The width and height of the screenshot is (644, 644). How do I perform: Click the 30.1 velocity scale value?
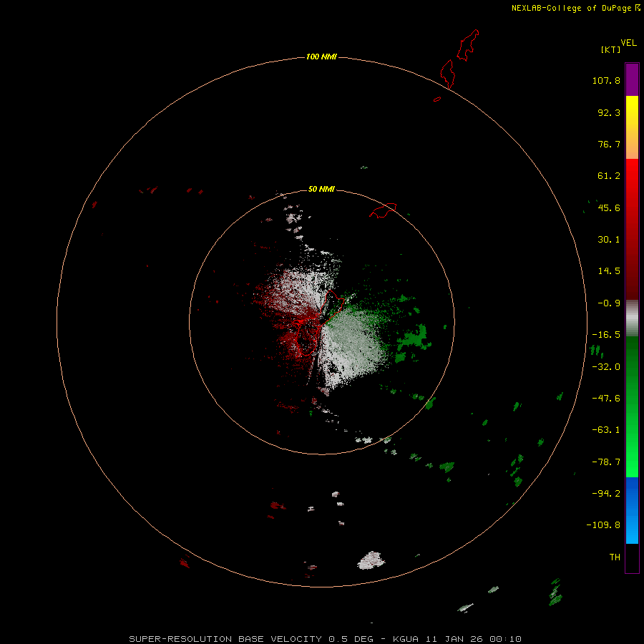pyautogui.click(x=609, y=240)
